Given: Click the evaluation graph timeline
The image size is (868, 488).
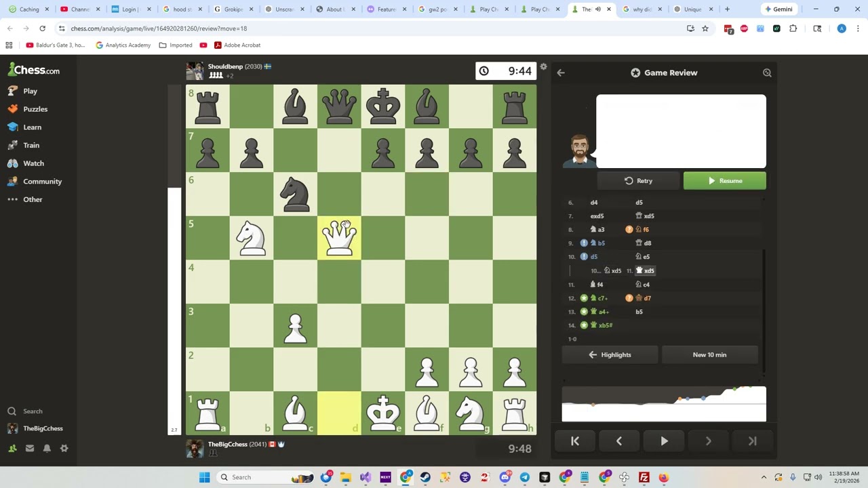Looking at the screenshot, I should pyautogui.click(x=664, y=404).
